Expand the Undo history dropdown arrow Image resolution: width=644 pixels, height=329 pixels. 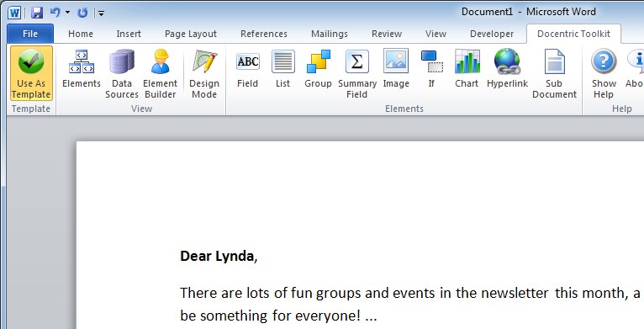pos(67,13)
